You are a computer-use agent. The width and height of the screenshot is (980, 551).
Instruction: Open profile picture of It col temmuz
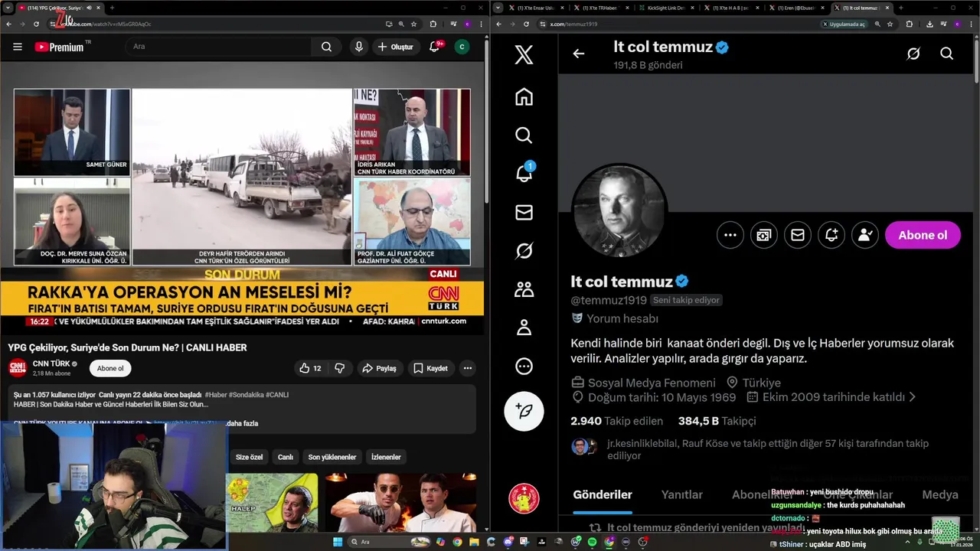click(619, 210)
